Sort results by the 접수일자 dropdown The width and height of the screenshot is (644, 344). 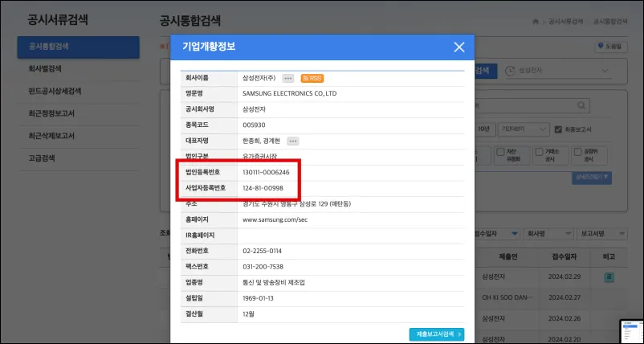click(x=497, y=234)
